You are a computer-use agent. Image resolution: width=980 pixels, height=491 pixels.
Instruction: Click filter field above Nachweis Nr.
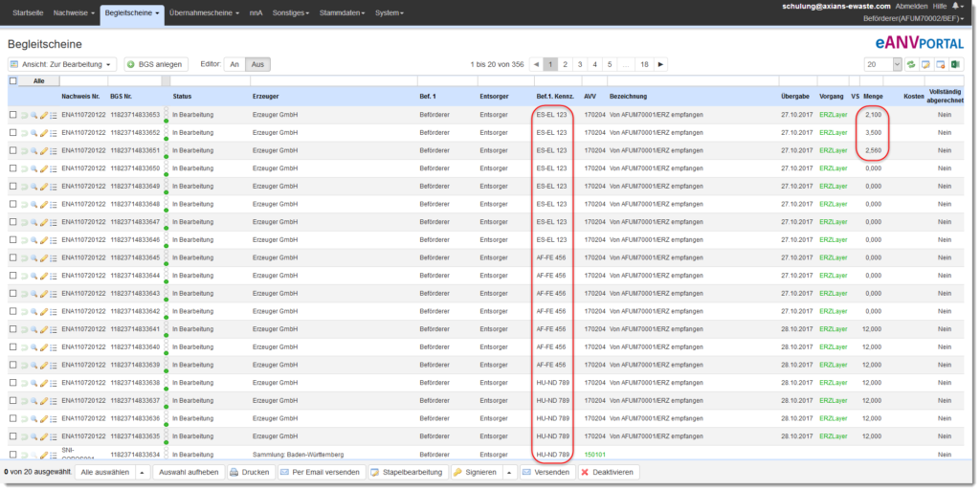click(84, 80)
